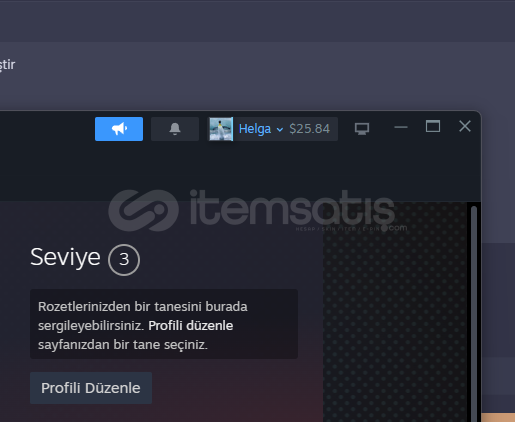This screenshot has width=515, height=422.
Task: Maximize the Steam window
Action: pyautogui.click(x=433, y=127)
